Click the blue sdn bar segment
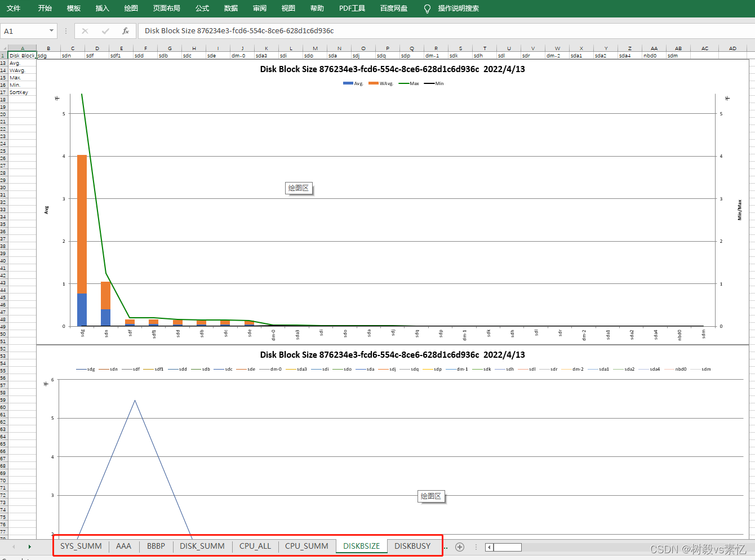Viewport: 755px width, 560px height. (x=105, y=318)
